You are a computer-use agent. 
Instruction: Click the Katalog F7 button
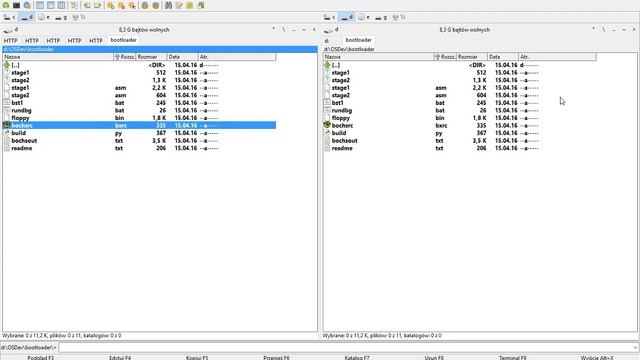(357, 358)
